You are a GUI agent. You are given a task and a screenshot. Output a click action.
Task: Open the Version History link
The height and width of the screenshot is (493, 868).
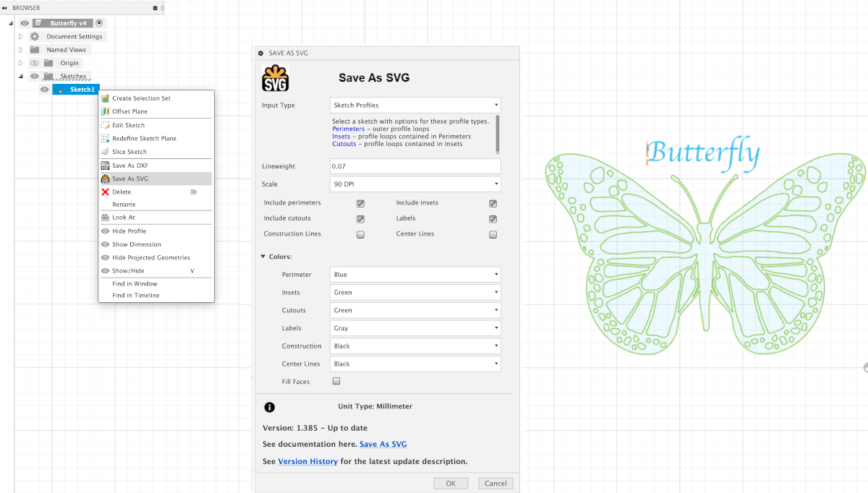pyautogui.click(x=307, y=461)
